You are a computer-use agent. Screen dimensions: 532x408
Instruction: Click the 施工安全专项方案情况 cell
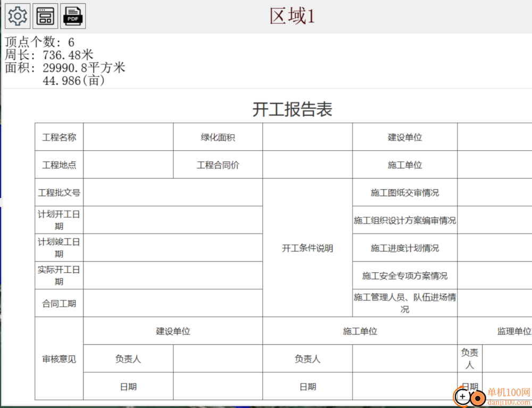click(x=405, y=275)
